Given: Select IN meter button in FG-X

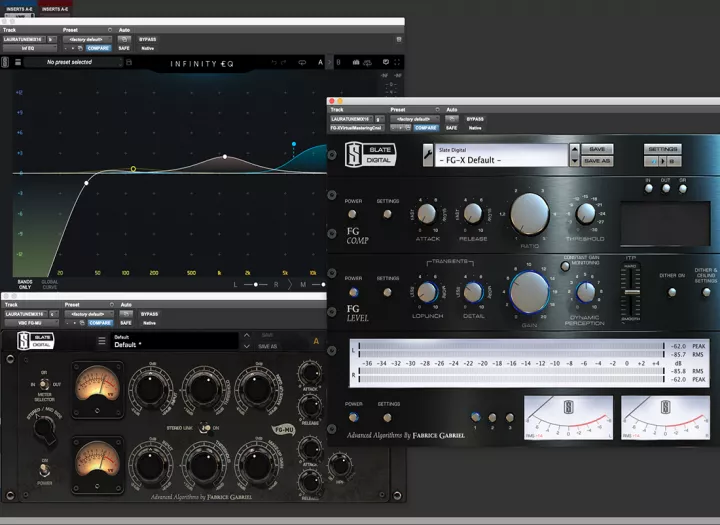Looking at the screenshot, I should (x=648, y=188).
